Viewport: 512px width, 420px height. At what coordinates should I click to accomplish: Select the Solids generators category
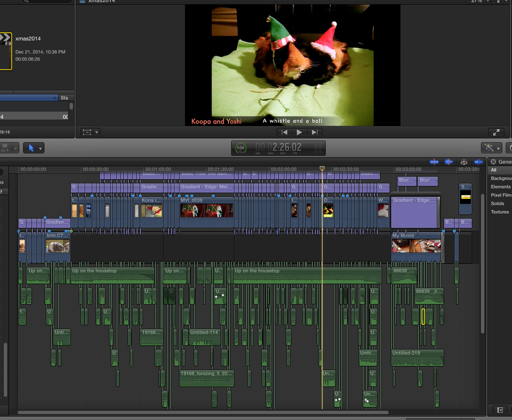click(x=497, y=204)
